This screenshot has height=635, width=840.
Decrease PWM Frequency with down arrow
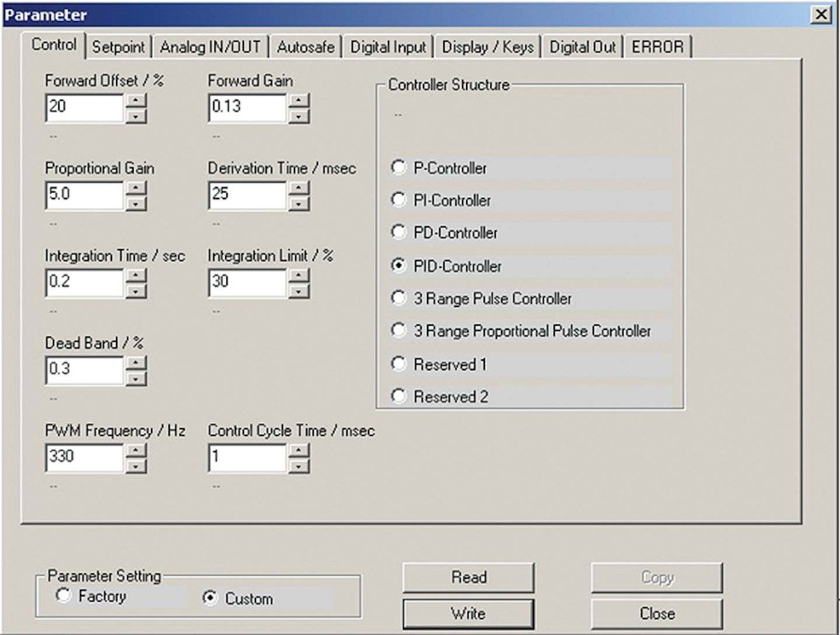135,466
